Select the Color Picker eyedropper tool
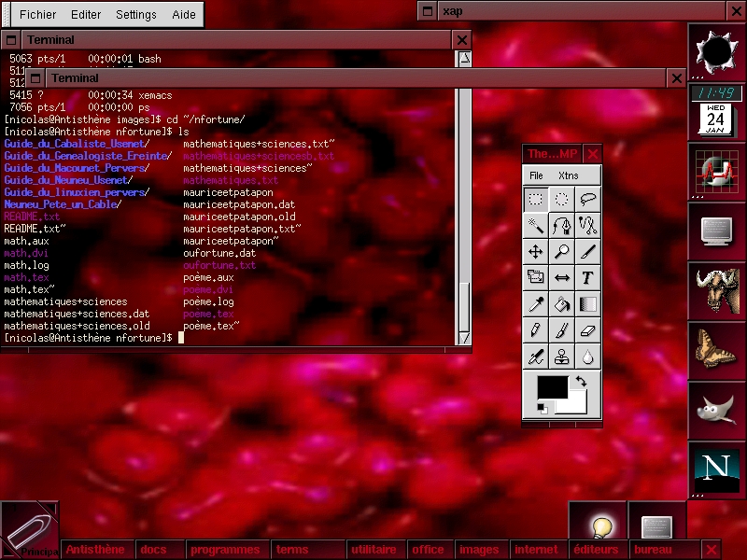Viewport: 747px width, 560px height. (x=536, y=303)
